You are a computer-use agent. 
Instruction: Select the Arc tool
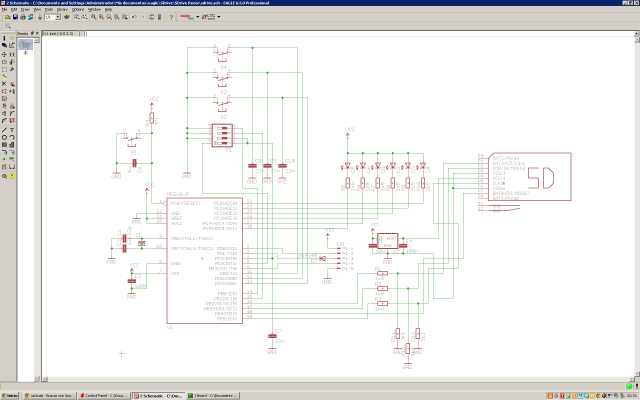12,138
